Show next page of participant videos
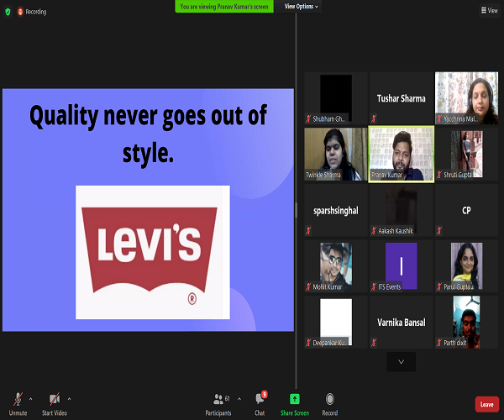This screenshot has width=504, height=420. click(401, 362)
